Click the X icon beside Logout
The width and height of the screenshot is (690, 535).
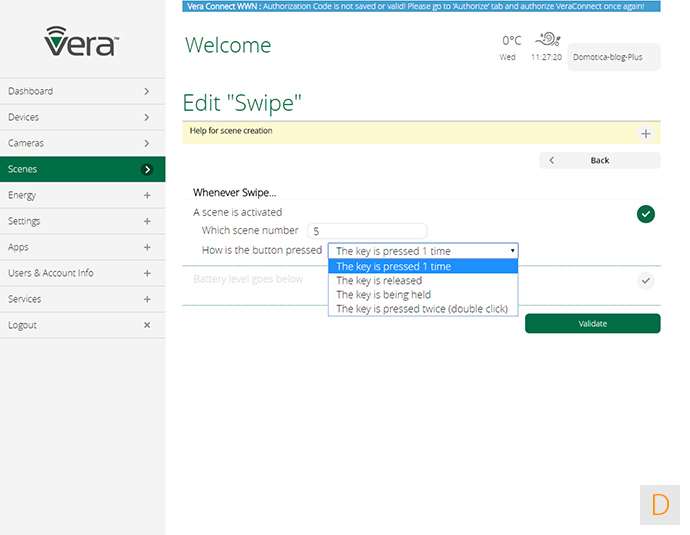pyautogui.click(x=147, y=325)
